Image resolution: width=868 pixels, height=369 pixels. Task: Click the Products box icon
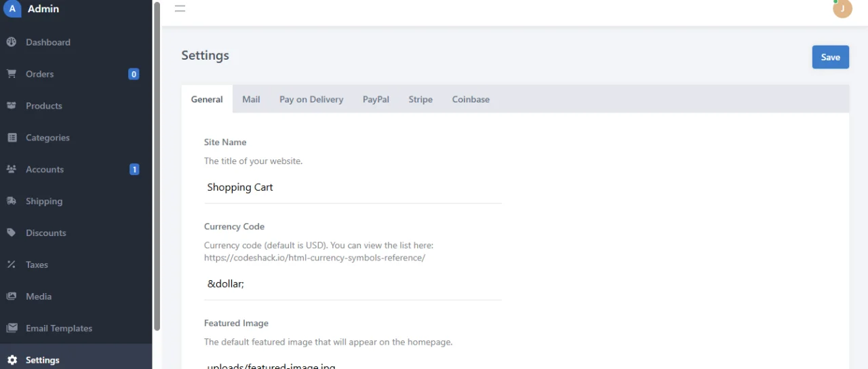coord(12,106)
